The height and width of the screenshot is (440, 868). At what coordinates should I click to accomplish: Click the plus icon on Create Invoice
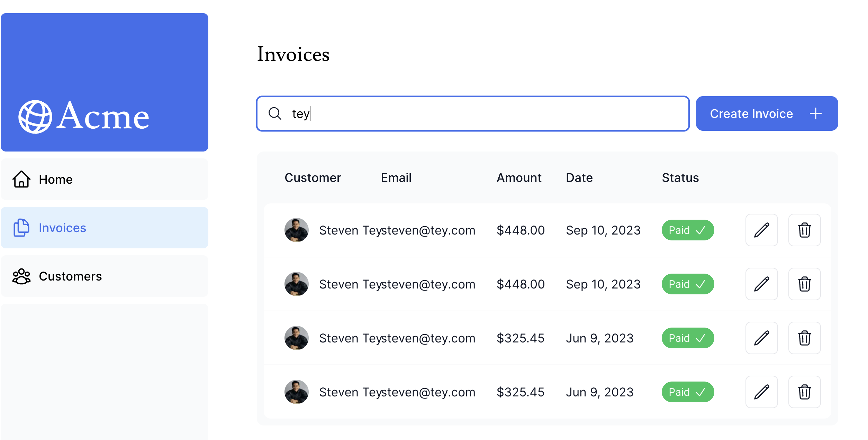click(816, 113)
